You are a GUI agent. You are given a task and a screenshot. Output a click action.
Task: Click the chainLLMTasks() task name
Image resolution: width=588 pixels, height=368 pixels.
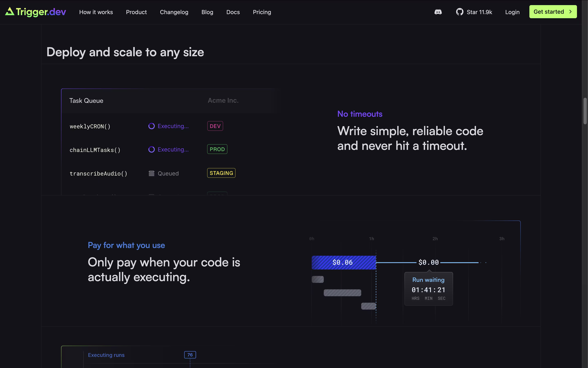(95, 150)
